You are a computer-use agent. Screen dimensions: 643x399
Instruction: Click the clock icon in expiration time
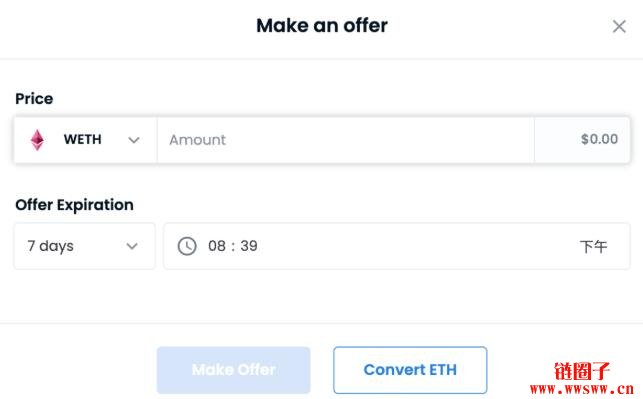pos(187,246)
